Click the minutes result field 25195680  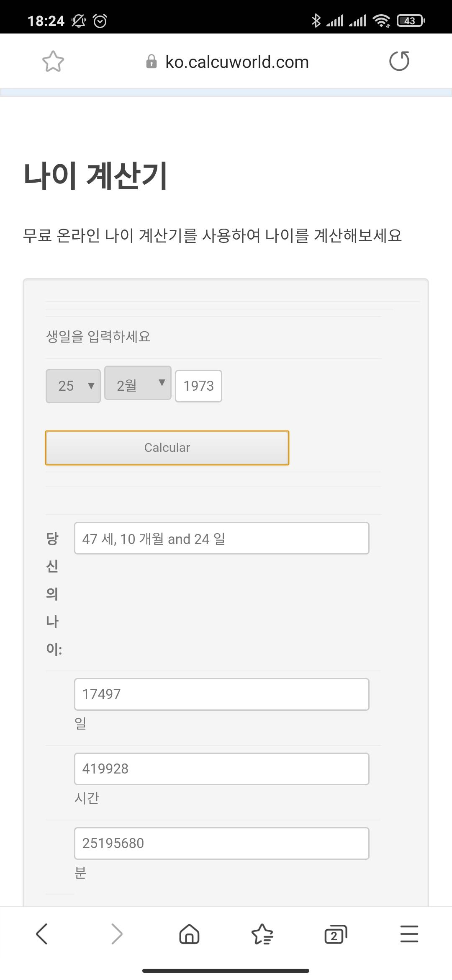tap(221, 843)
